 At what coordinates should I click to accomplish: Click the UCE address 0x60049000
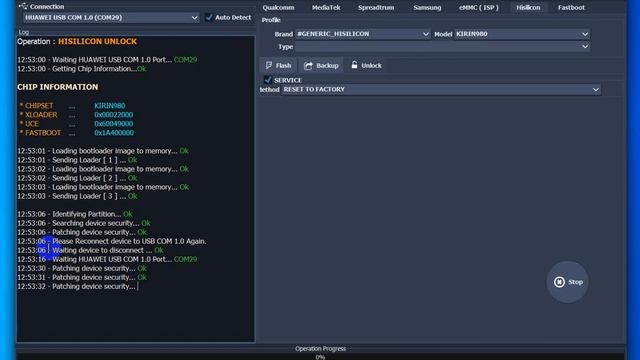[113, 124]
